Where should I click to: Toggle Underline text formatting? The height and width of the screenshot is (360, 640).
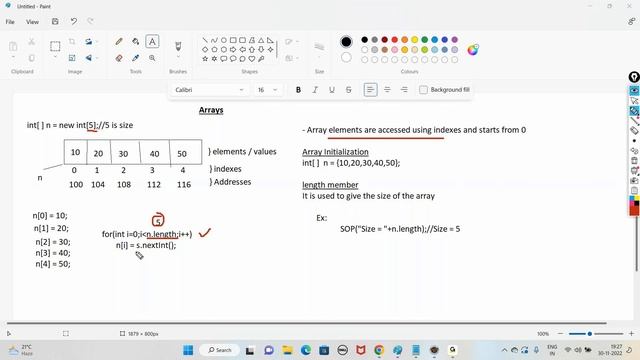point(332,90)
